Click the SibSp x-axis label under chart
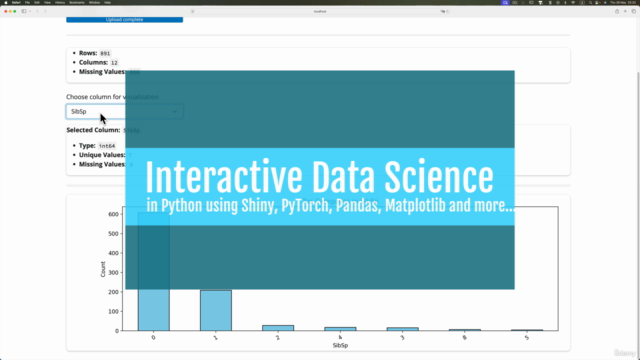 [x=340, y=345]
